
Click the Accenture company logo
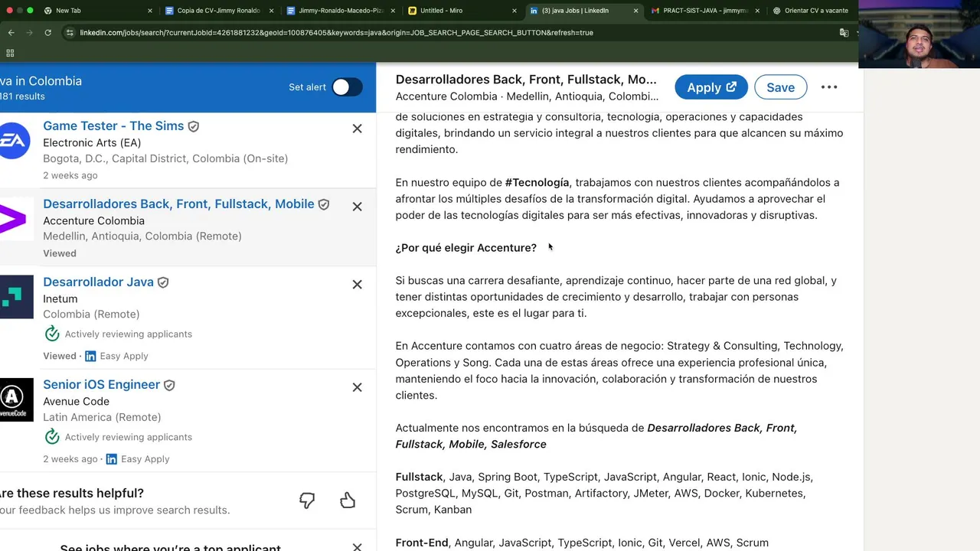15,220
